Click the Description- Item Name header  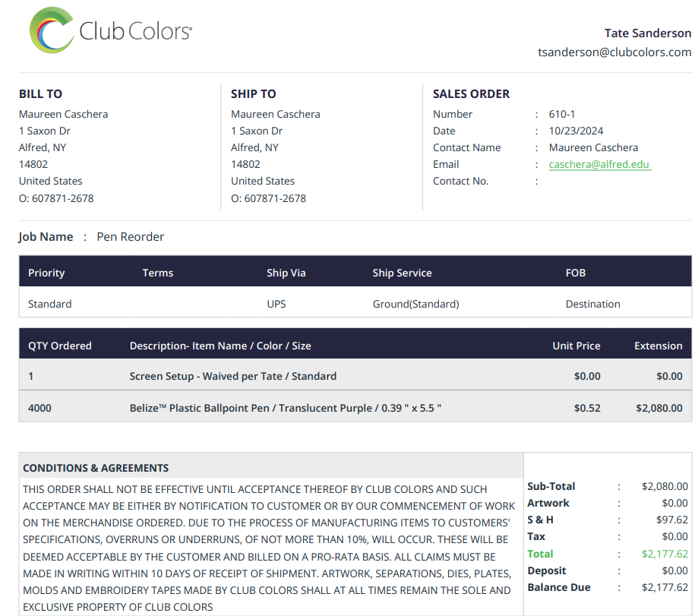pos(220,346)
